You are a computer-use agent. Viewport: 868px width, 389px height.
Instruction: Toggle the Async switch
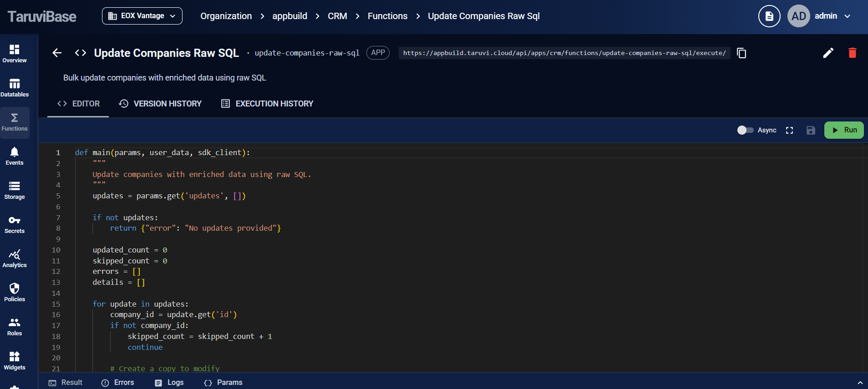click(745, 130)
